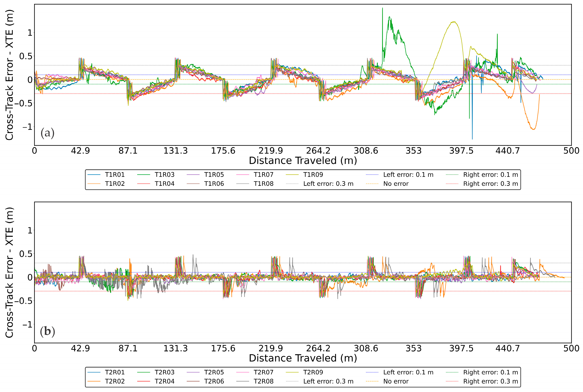The image size is (583, 392).
Task: Click the 87.1 tick on bottom x-axis
Action: coord(128,348)
